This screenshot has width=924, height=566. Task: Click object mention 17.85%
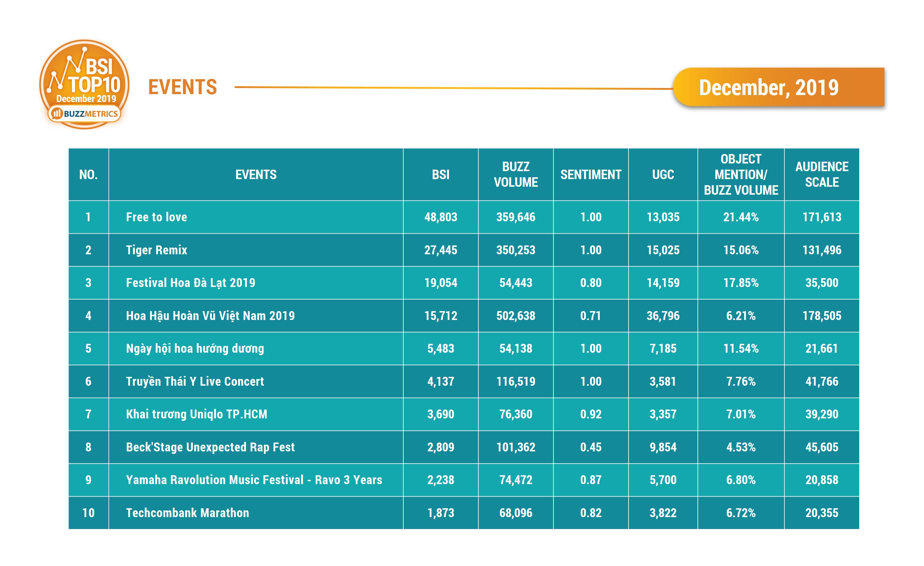pos(741,283)
